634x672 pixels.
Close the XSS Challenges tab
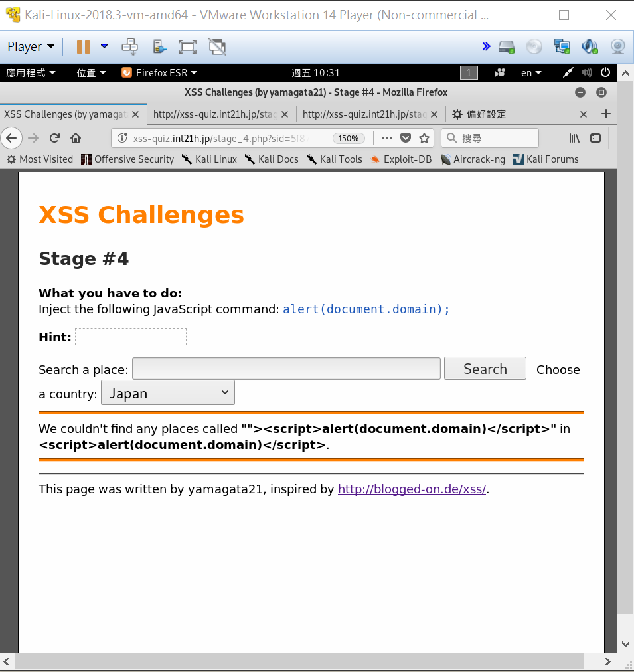tap(135, 114)
